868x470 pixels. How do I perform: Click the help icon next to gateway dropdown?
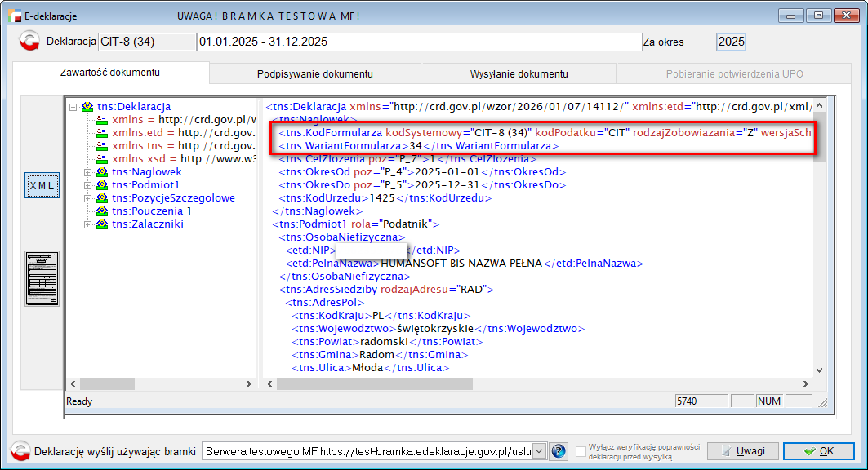coord(559,451)
